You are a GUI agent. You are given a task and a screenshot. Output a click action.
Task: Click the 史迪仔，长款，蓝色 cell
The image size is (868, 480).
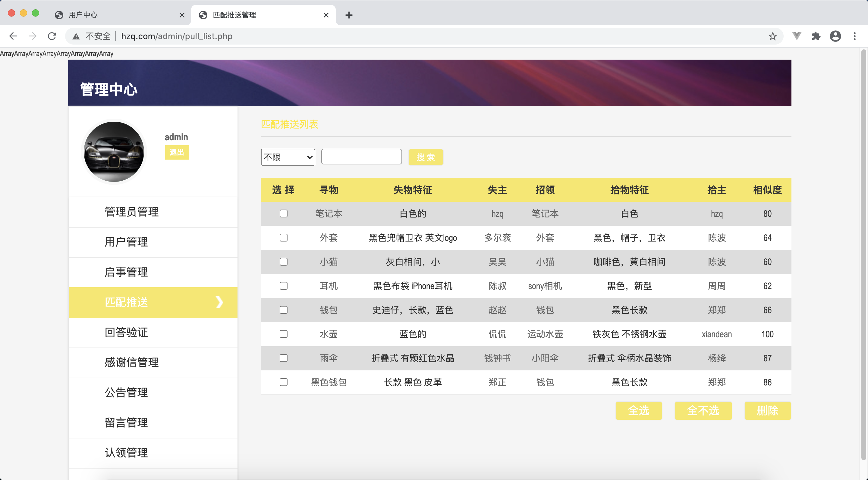413,310
